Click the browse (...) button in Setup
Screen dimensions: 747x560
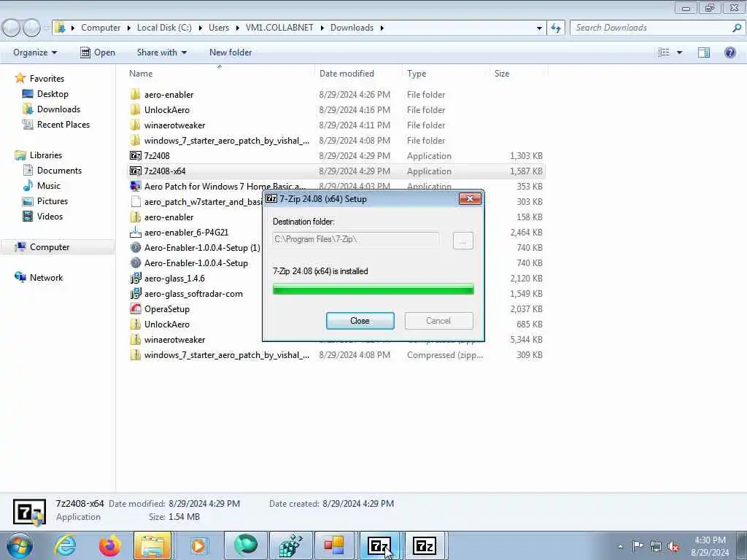point(462,241)
